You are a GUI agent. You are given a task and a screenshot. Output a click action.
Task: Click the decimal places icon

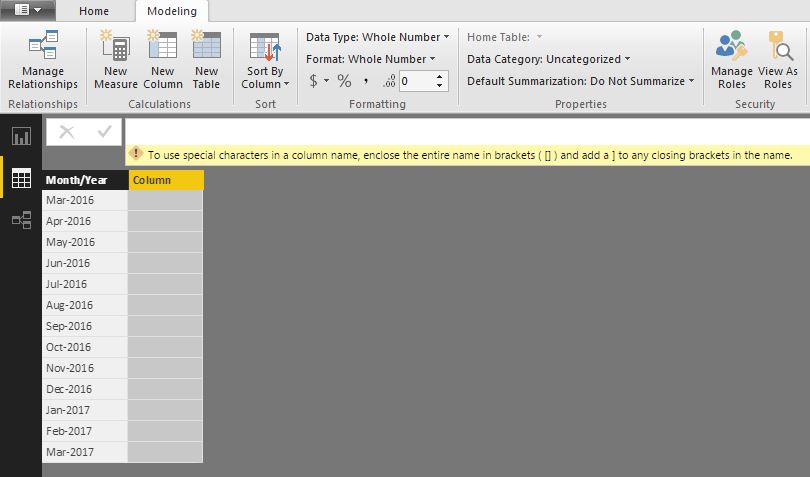click(x=390, y=81)
